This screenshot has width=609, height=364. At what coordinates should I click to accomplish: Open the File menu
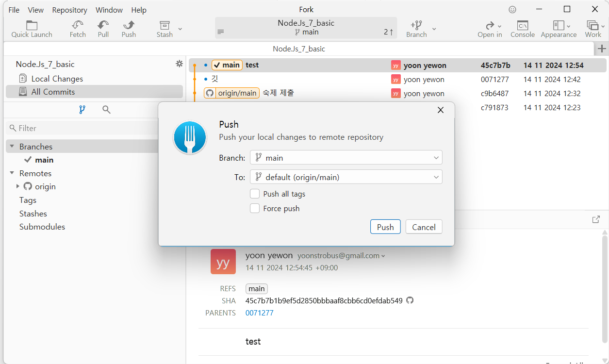pyautogui.click(x=14, y=10)
